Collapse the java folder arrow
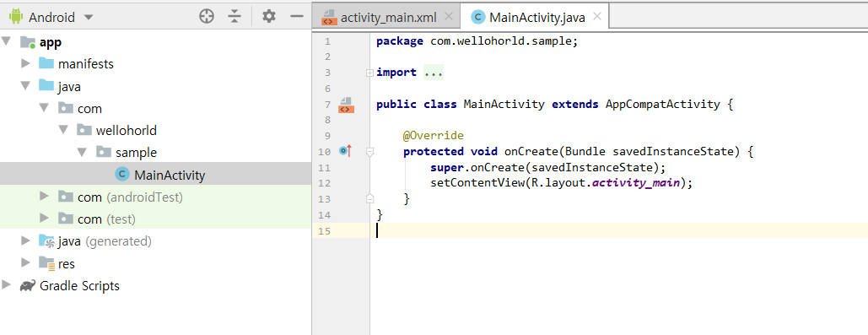 point(25,86)
